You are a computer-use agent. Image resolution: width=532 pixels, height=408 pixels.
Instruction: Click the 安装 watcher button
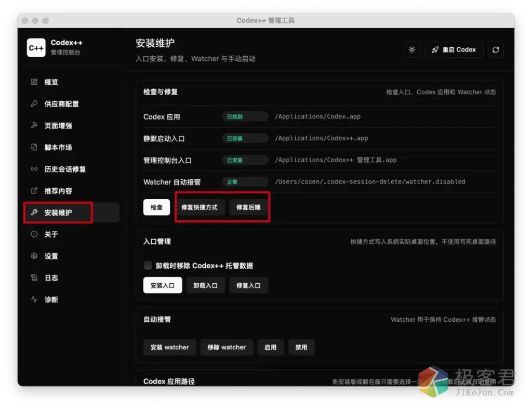coord(170,347)
